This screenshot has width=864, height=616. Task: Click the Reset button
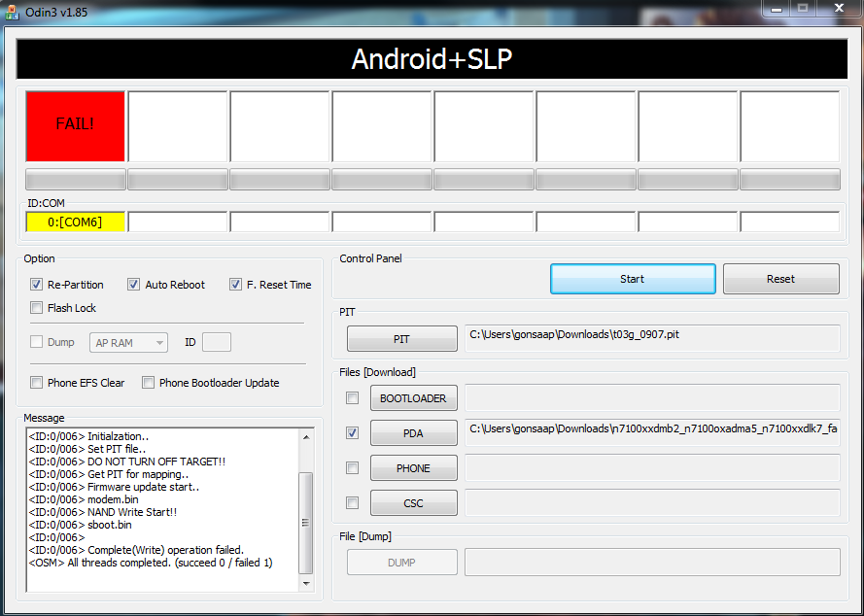tap(780, 279)
